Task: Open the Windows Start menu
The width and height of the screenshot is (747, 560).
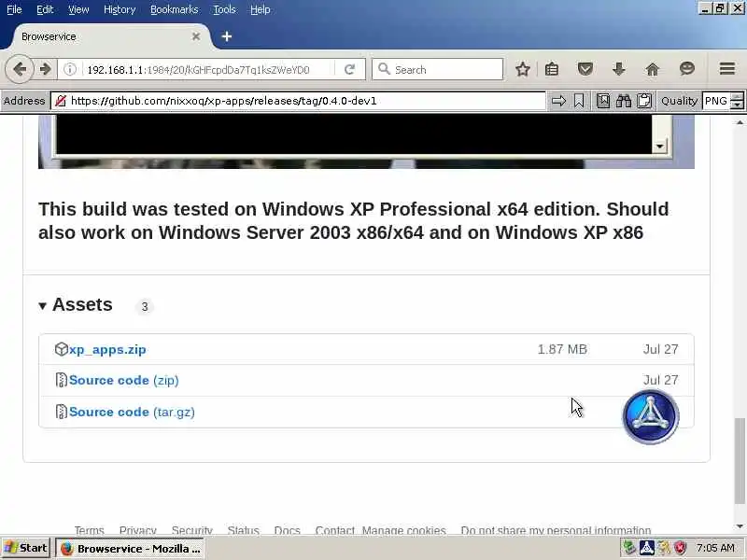Action: (x=26, y=548)
